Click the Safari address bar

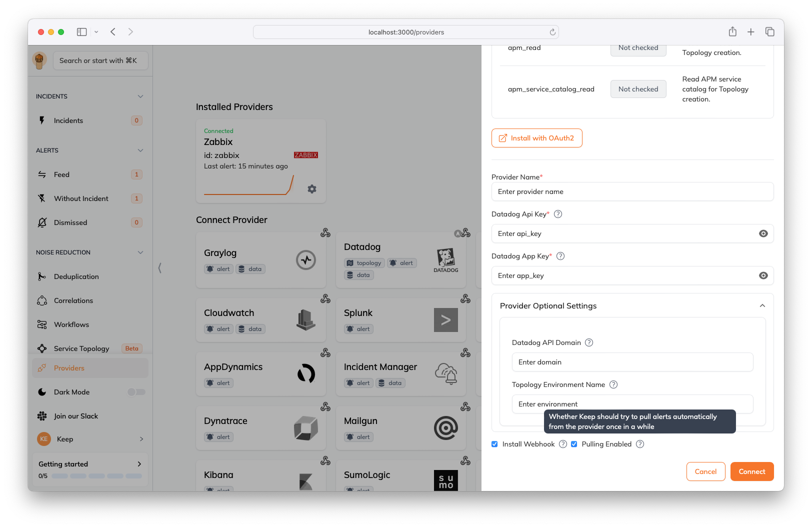tap(406, 32)
